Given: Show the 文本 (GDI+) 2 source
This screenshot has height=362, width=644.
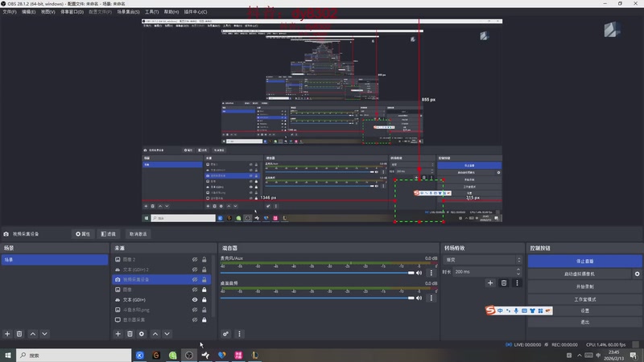Looking at the screenshot, I should point(195,269).
